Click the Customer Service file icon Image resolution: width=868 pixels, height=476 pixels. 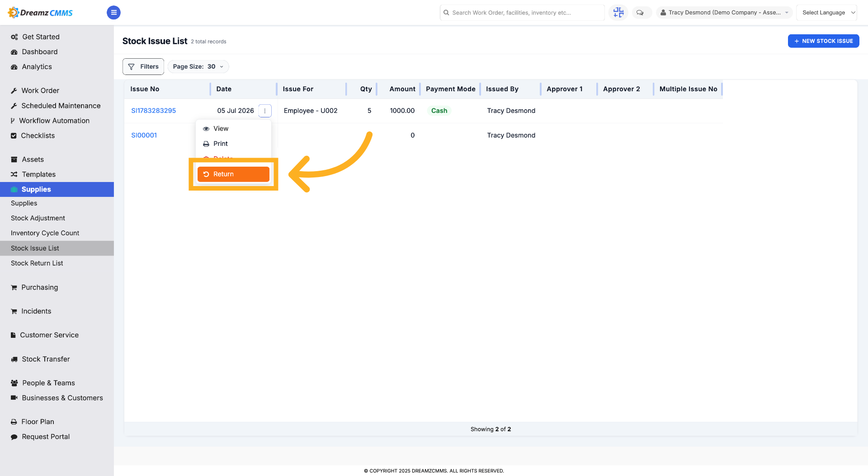click(13, 335)
